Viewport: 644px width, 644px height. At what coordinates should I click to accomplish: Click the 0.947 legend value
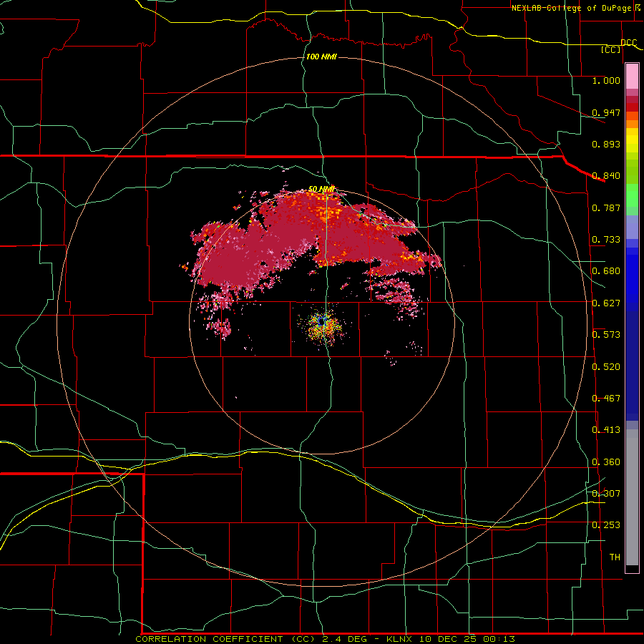pos(606,112)
